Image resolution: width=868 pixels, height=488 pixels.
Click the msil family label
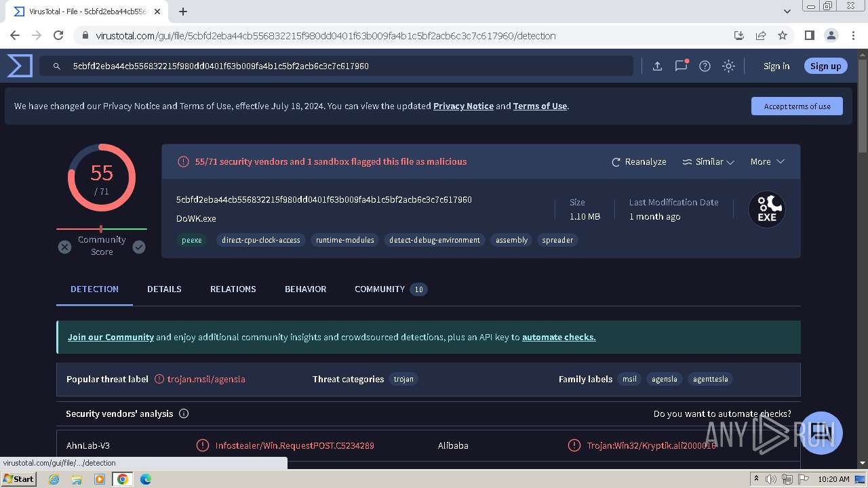point(630,379)
